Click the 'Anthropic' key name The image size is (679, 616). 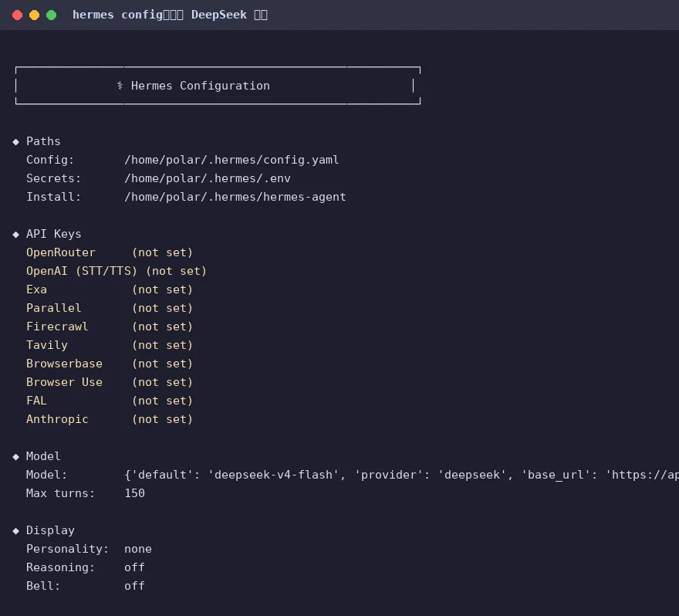point(57,419)
